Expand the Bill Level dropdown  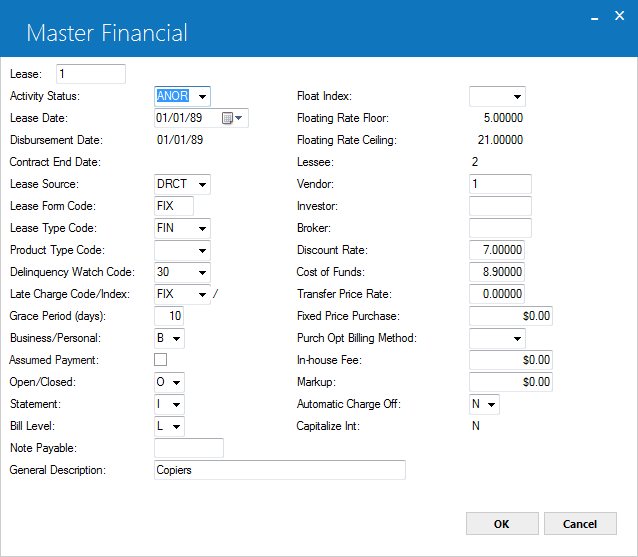[x=176, y=426]
